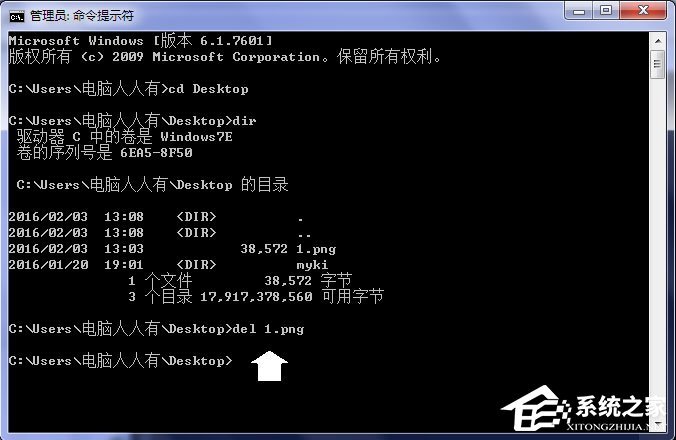Click the scrollbar down arrow
This screenshot has width=676, height=440.
point(657,424)
